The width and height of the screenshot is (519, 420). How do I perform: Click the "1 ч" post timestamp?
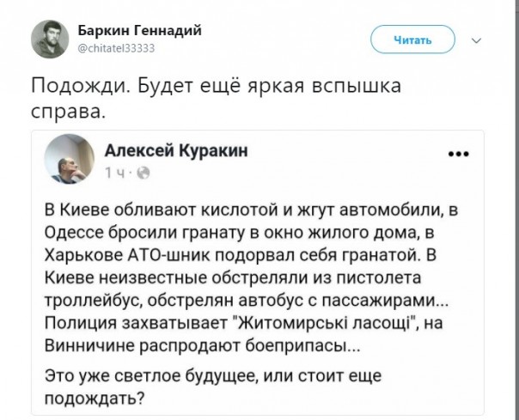pyautogui.click(x=117, y=174)
